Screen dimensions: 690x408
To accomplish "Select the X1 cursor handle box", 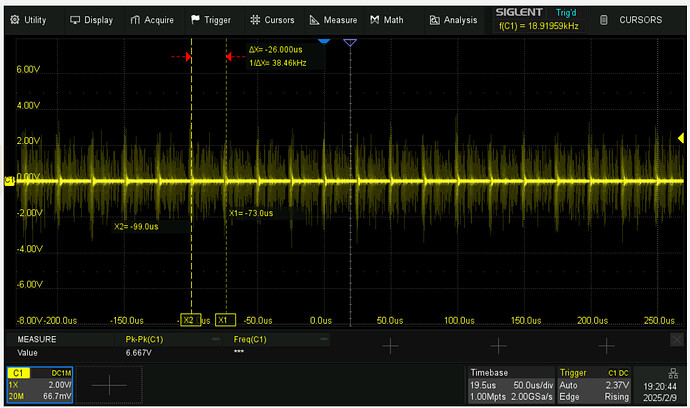I will [x=225, y=320].
